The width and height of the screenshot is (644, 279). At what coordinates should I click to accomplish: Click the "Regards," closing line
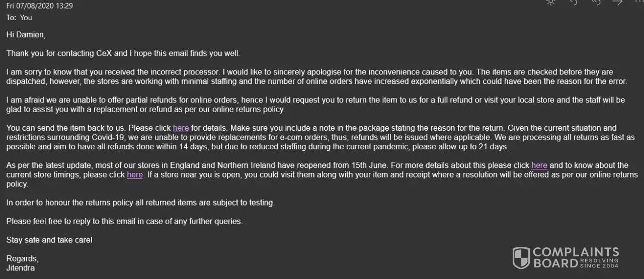point(22,259)
